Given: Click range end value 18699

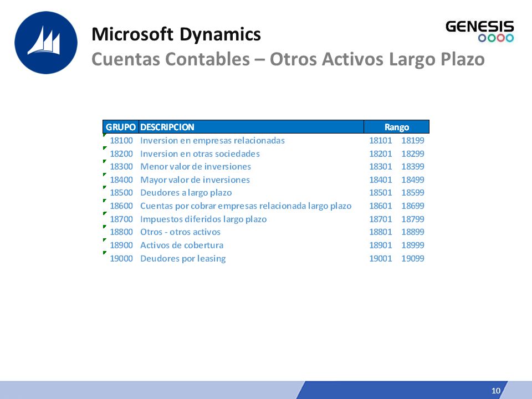Looking at the screenshot, I should pyautogui.click(x=412, y=206).
